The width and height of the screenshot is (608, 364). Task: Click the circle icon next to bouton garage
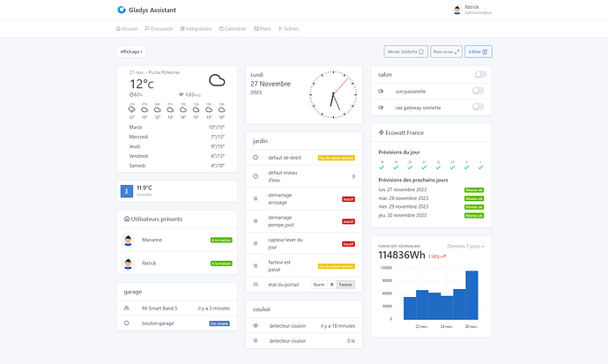point(127,323)
